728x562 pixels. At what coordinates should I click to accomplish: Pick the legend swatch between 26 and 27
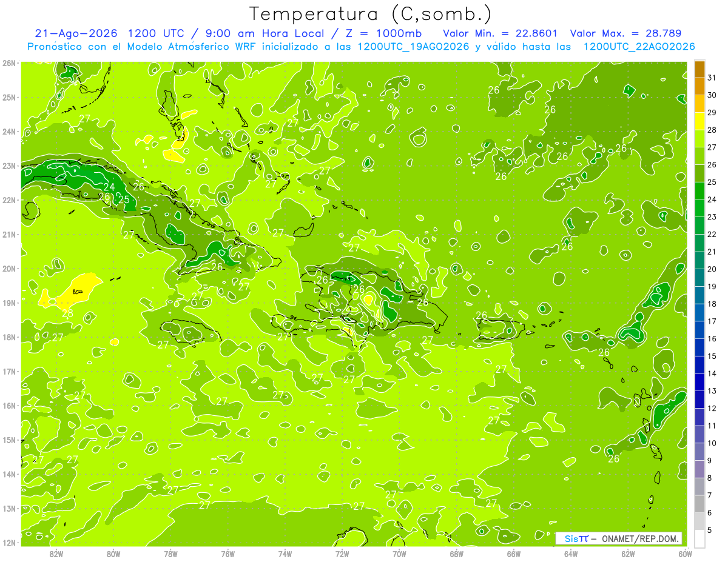click(699, 156)
